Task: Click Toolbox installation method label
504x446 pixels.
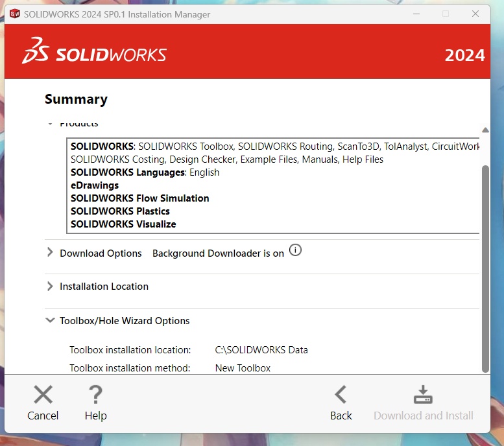Action: click(130, 368)
